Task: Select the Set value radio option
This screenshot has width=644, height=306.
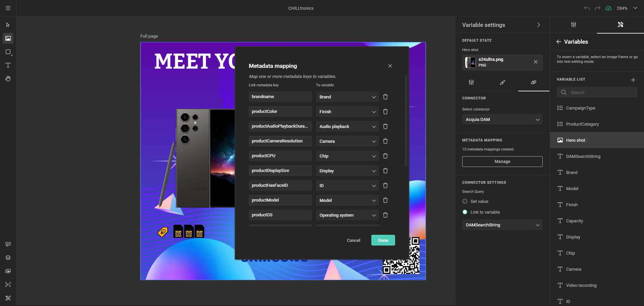Action: [465, 201]
